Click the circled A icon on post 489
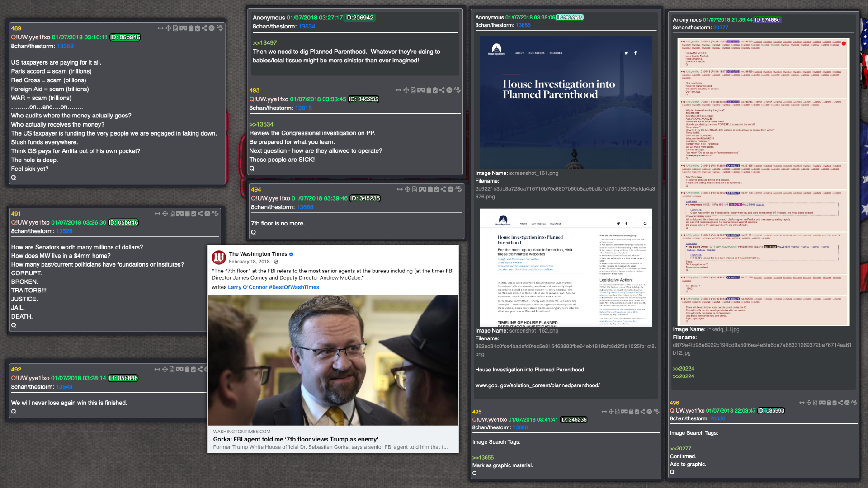The width and height of the screenshot is (868, 488). (212, 28)
